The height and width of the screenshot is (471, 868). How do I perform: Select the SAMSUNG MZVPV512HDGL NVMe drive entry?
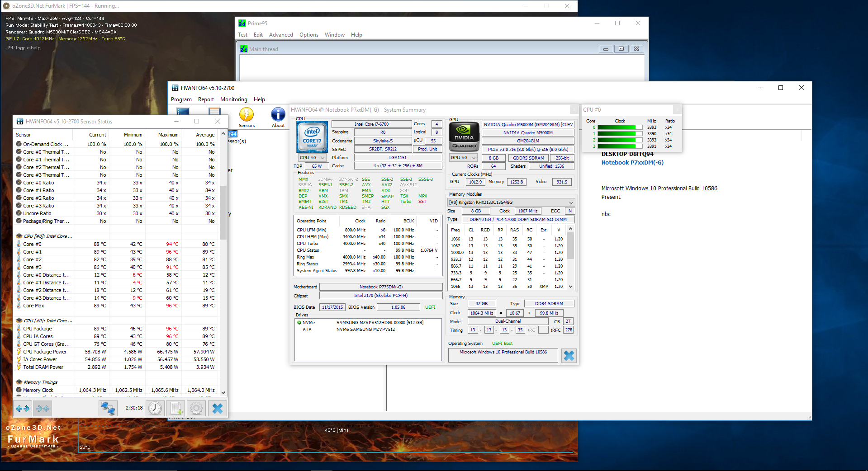click(x=368, y=323)
